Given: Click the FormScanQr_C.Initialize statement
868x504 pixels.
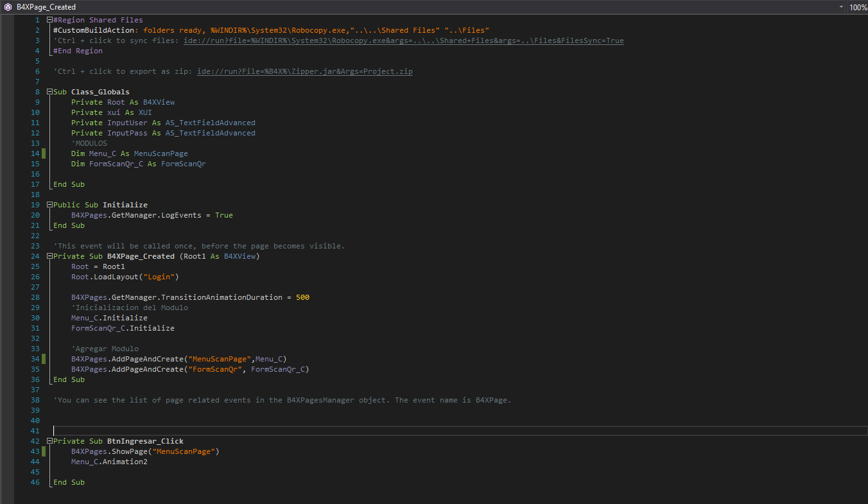Looking at the screenshot, I should click(123, 328).
